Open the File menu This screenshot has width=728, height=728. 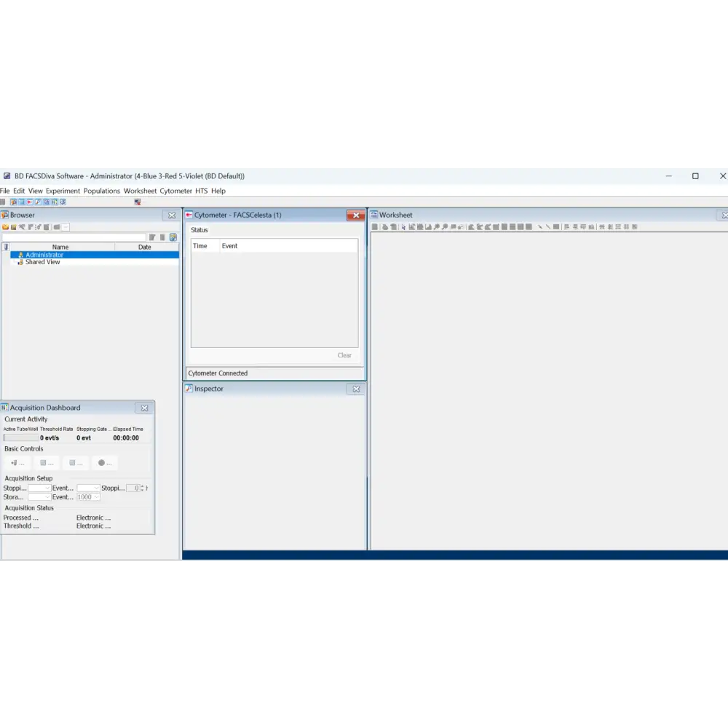click(x=4, y=191)
